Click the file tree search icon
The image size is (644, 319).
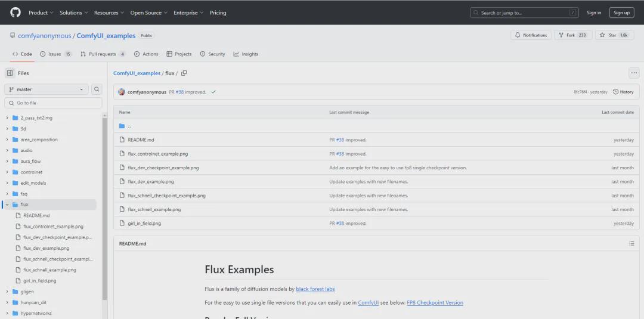97,89
